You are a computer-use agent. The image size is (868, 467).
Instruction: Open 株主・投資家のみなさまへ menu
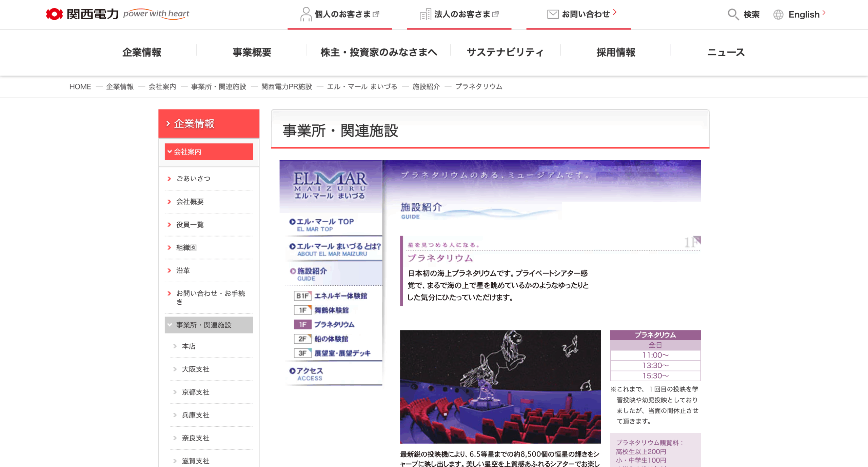click(379, 52)
